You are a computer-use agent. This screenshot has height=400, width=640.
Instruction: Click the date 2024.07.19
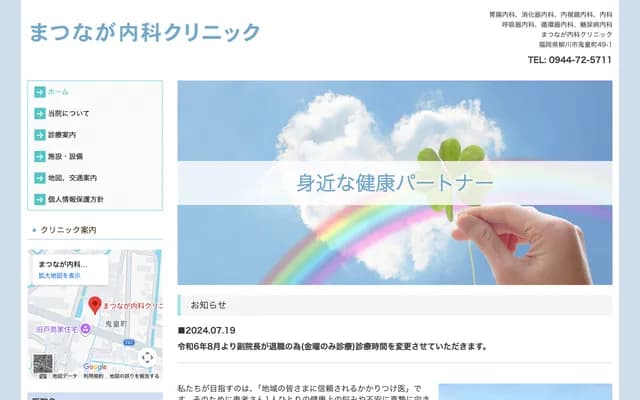pyautogui.click(x=210, y=330)
